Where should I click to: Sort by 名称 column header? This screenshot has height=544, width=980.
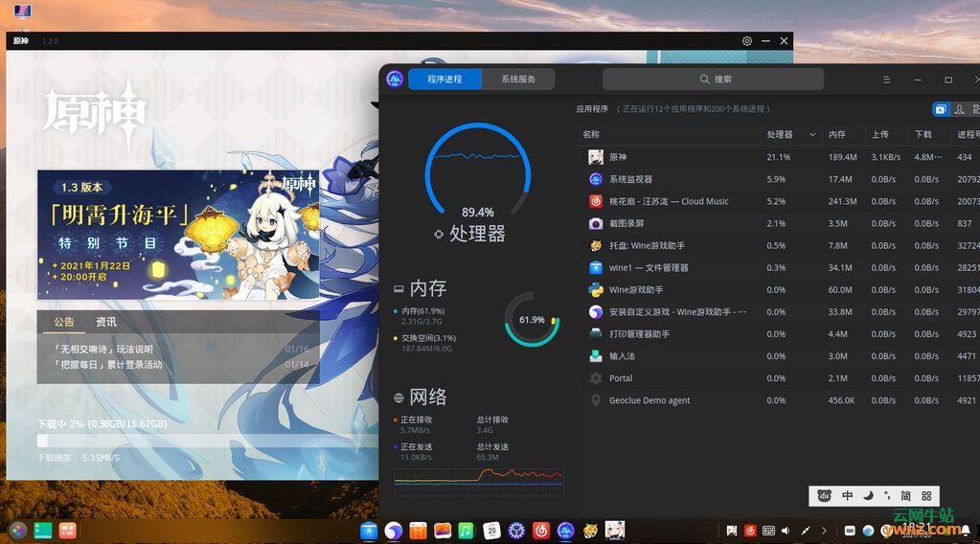591,134
